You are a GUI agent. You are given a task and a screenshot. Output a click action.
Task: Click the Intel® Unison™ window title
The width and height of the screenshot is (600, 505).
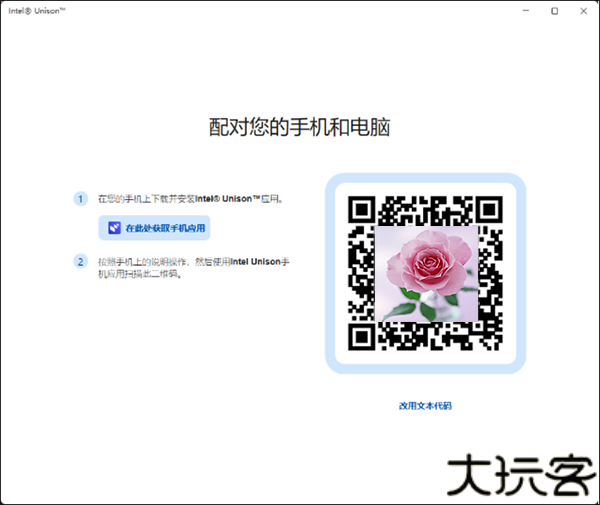37,11
